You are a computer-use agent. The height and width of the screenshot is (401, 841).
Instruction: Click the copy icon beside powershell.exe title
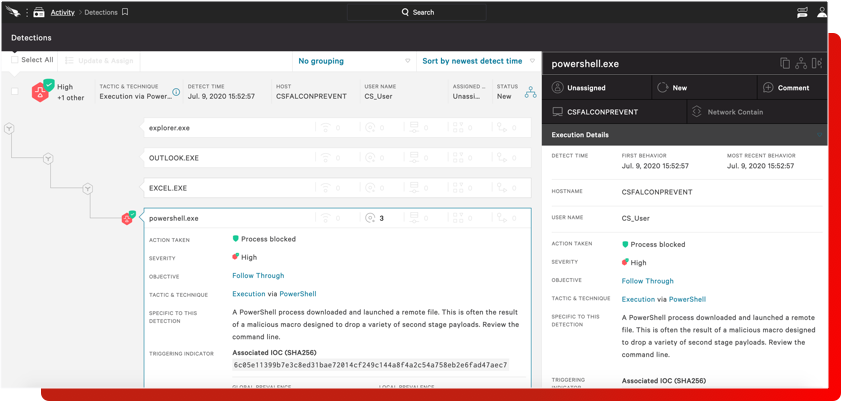(x=785, y=64)
